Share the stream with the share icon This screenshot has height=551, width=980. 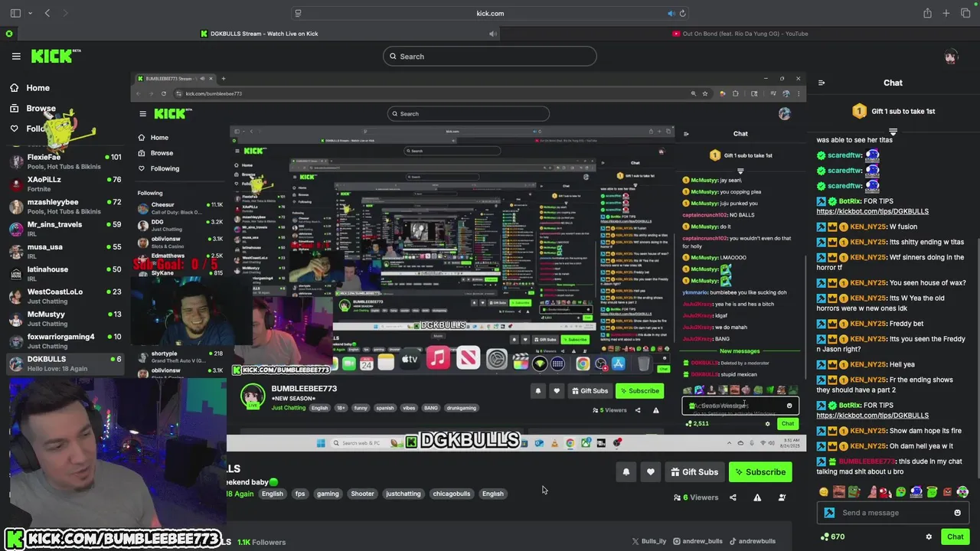[x=733, y=497]
